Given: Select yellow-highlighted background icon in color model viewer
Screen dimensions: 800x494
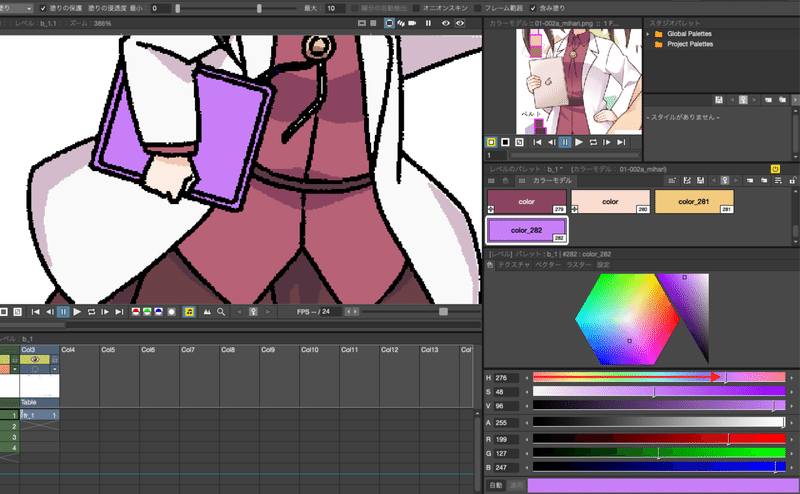Looking at the screenshot, I should click(491, 142).
